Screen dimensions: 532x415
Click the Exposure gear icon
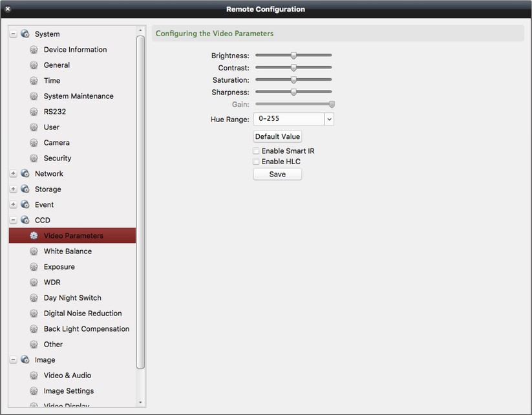click(x=34, y=266)
